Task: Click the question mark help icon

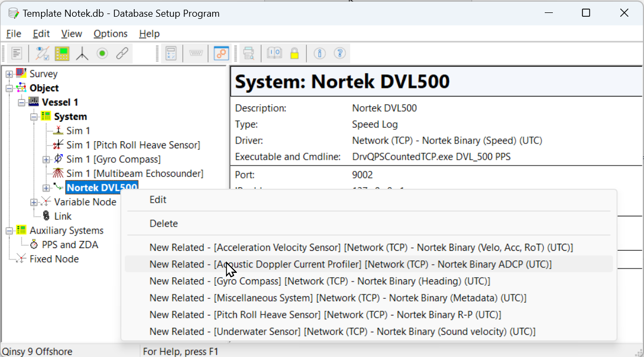Action: pos(339,53)
